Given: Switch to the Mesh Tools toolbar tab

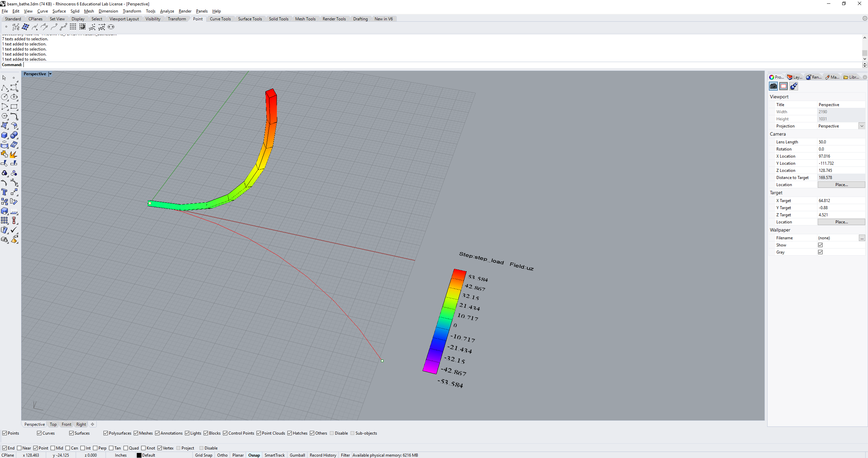Looking at the screenshot, I should pyautogui.click(x=305, y=19).
